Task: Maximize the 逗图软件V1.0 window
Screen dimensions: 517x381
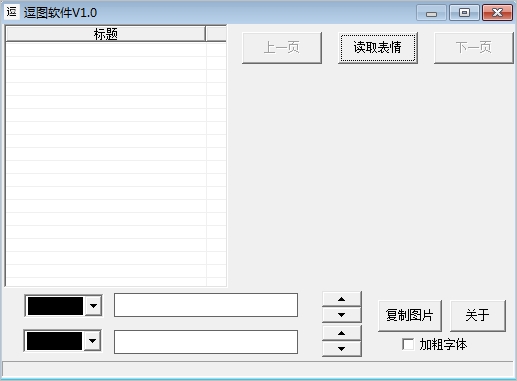Action: [464, 13]
